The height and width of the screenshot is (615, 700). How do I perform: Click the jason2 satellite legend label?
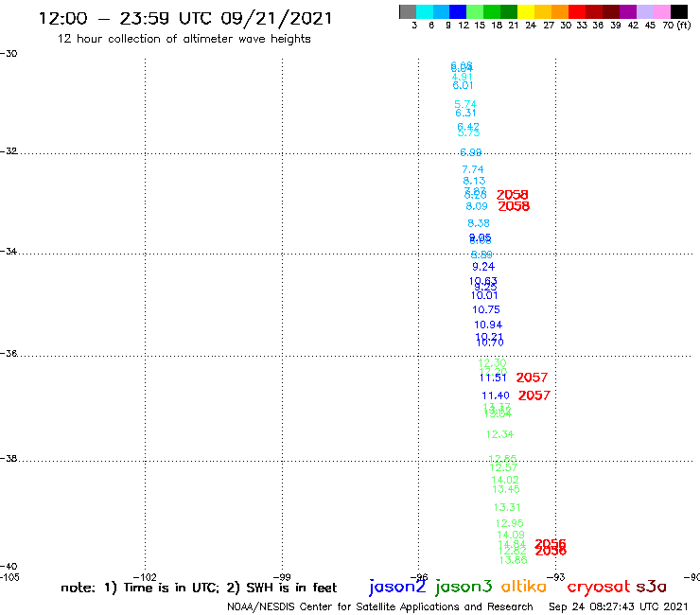pos(397,587)
